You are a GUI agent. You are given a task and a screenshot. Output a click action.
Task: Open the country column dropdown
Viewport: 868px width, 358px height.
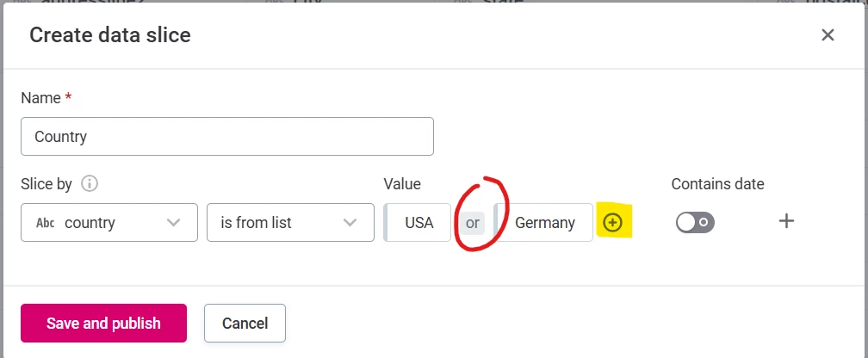(109, 222)
